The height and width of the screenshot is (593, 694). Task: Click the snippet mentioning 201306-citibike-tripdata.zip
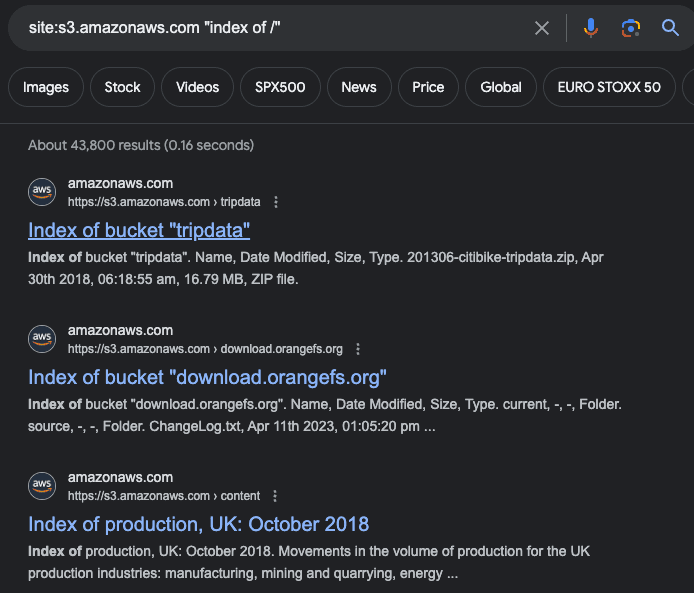coord(316,268)
